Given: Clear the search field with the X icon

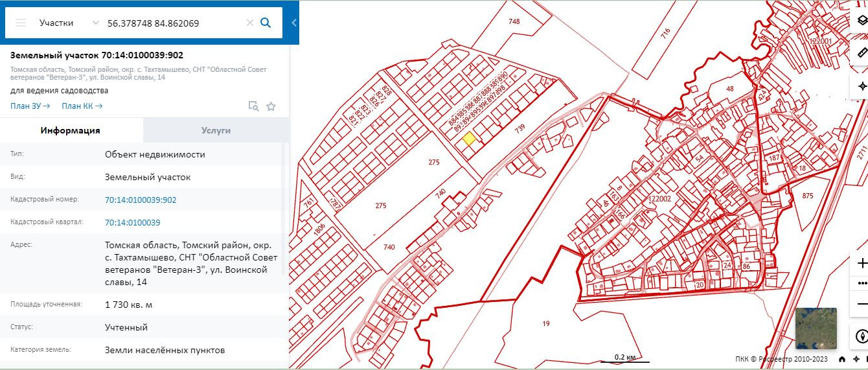Looking at the screenshot, I should click(249, 23).
